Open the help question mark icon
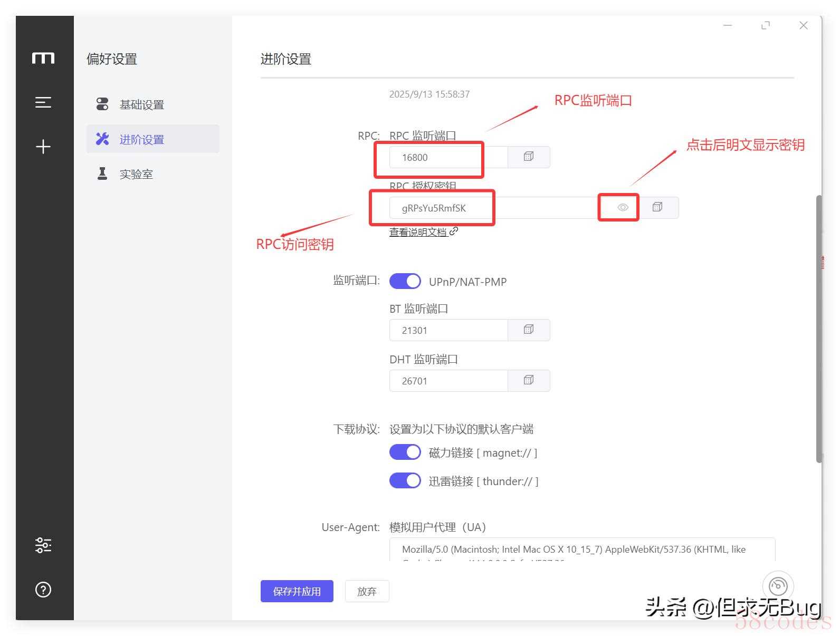Viewport: 840px width, 636px height. tap(43, 590)
